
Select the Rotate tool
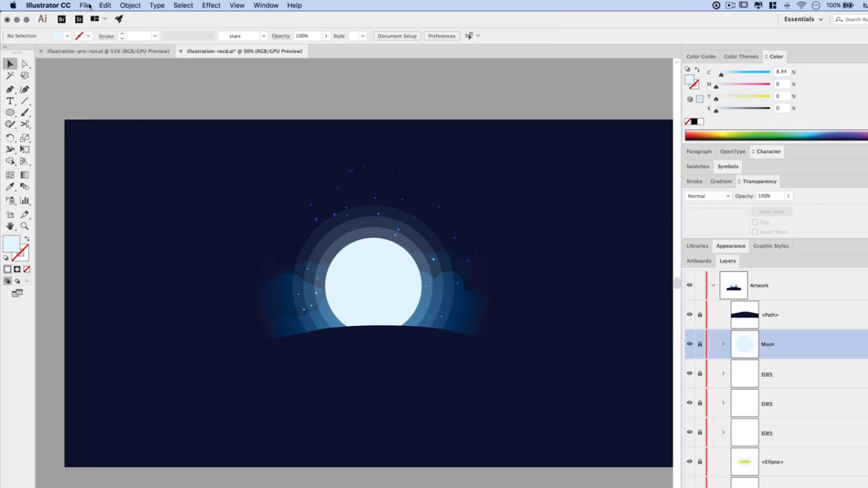pyautogui.click(x=10, y=138)
